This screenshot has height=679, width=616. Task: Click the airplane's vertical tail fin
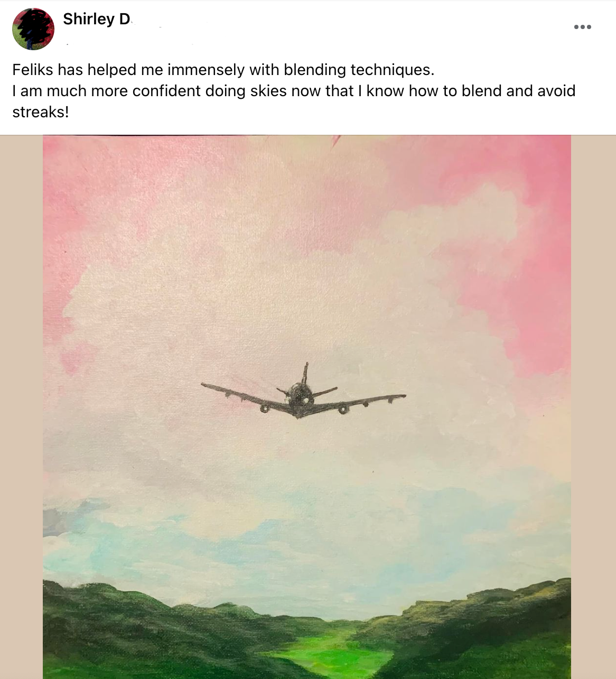point(305,372)
